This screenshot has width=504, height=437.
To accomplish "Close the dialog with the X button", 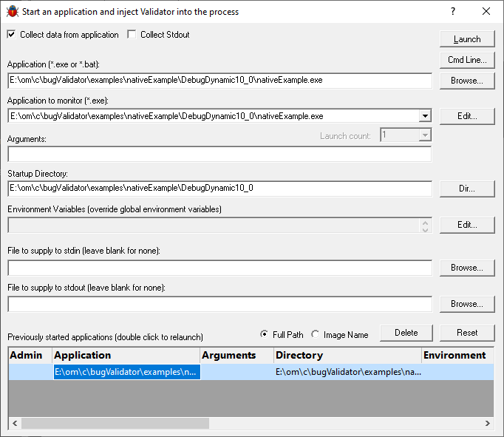I will [x=486, y=11].
